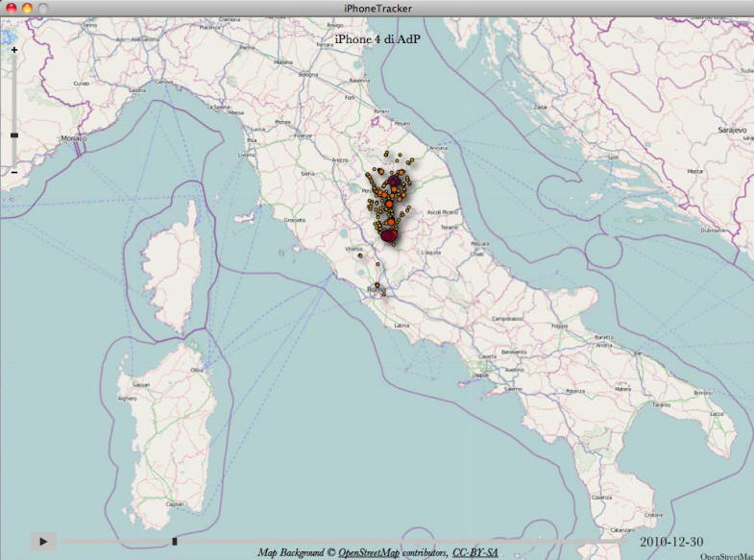Screen dimensions: 754x560
Task: Click the title 'iPhone 4 di AdP'
Action: [x=377, y=39]
